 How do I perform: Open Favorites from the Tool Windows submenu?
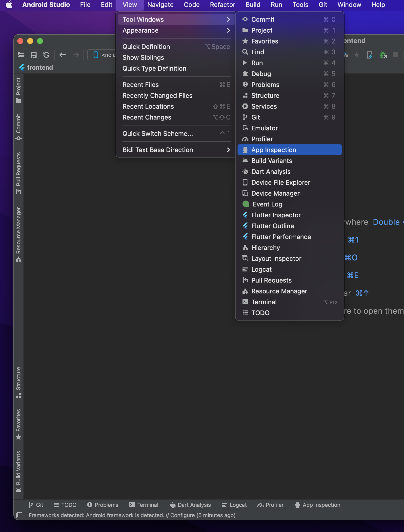(x=289, y=41)
